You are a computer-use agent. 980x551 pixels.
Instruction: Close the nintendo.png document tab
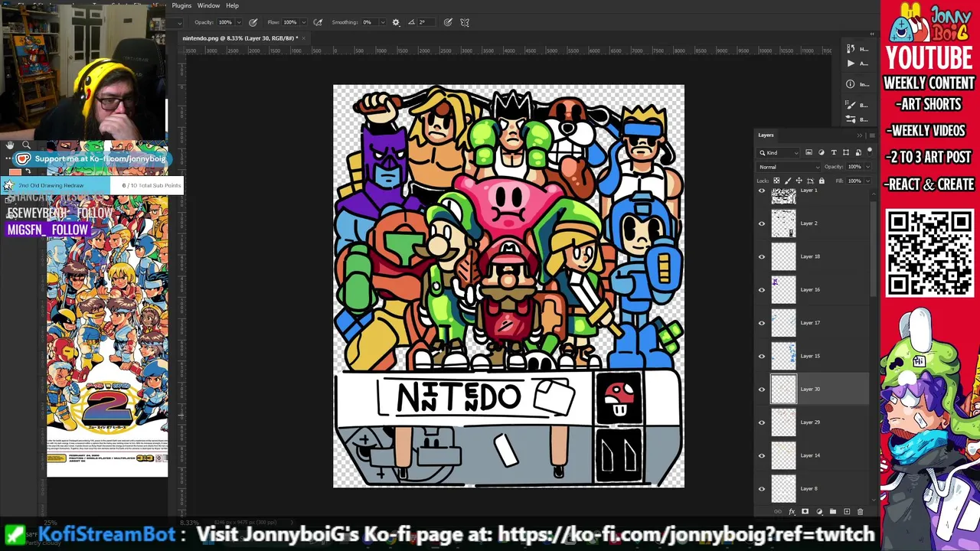pyautogui.click(x=303, y=38)
